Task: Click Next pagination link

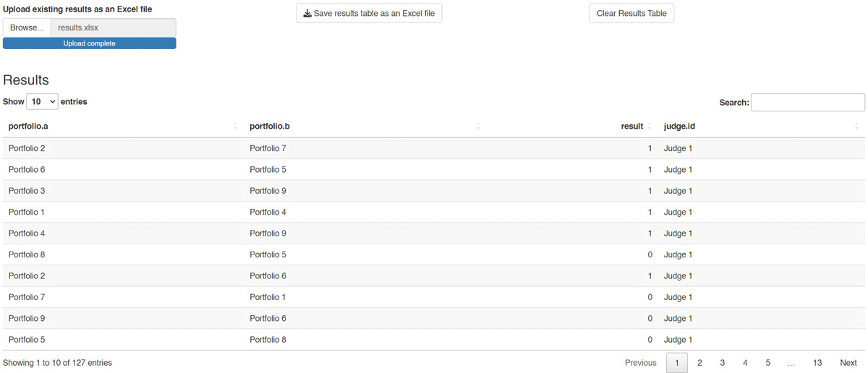Action: (848, 363)
